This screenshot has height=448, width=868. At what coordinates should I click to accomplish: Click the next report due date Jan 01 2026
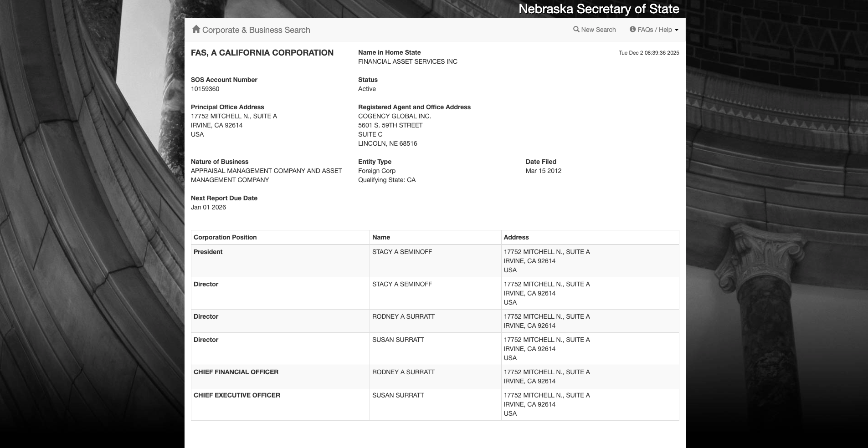(208, 207)
